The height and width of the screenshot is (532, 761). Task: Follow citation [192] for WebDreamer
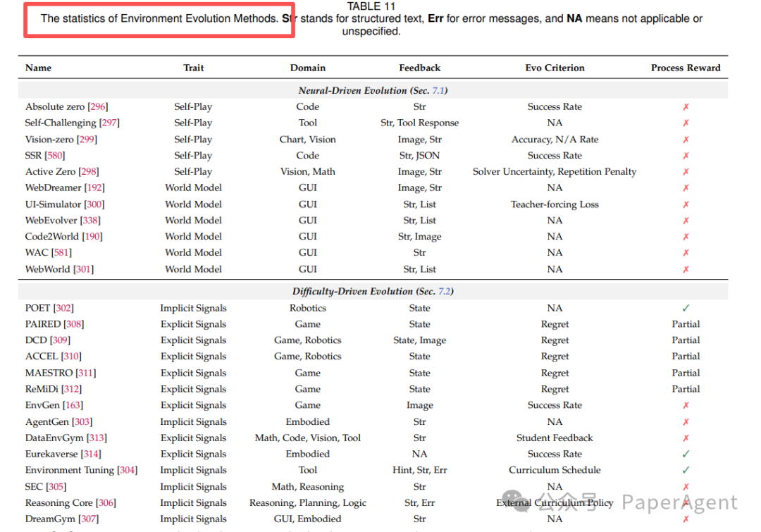(94, 187)
